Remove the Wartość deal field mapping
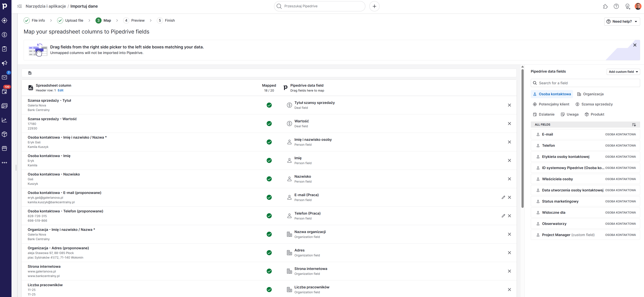The height and width of the screenshot is (297, 644). [509, 124]
